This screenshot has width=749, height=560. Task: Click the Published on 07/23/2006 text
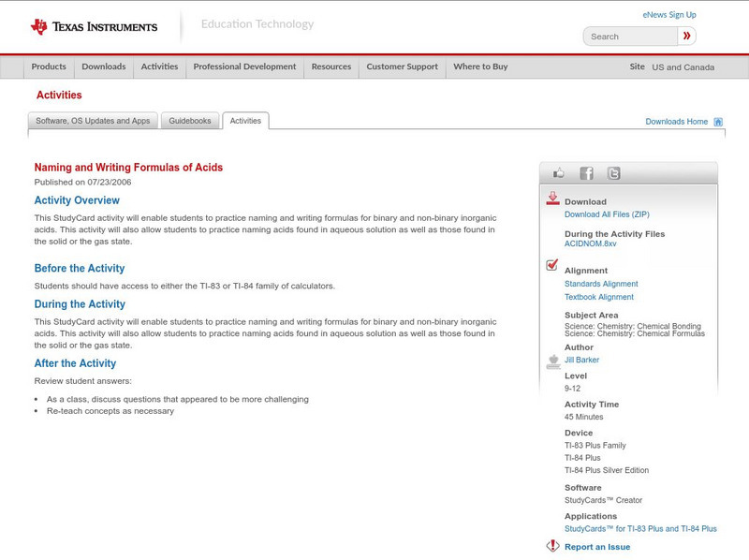click(x=82, y=182)
